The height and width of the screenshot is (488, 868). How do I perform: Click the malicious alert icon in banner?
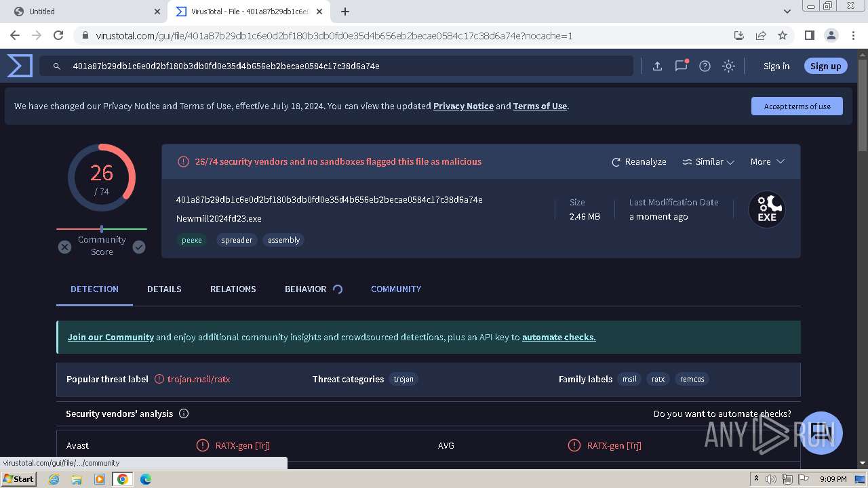pos(183,162)
